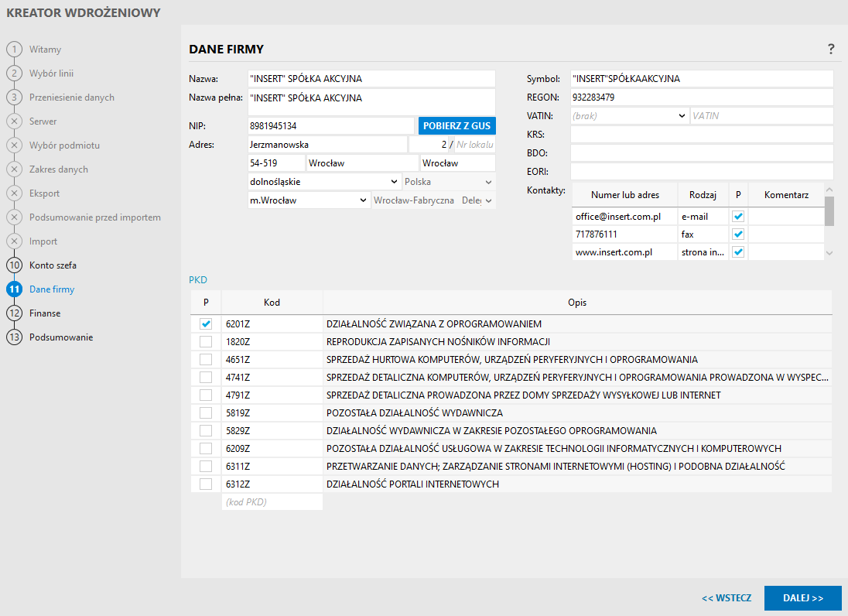Select the PKD code cell 6209Z
This screenshot has width=848, height=616.
[x=272, y=448]
